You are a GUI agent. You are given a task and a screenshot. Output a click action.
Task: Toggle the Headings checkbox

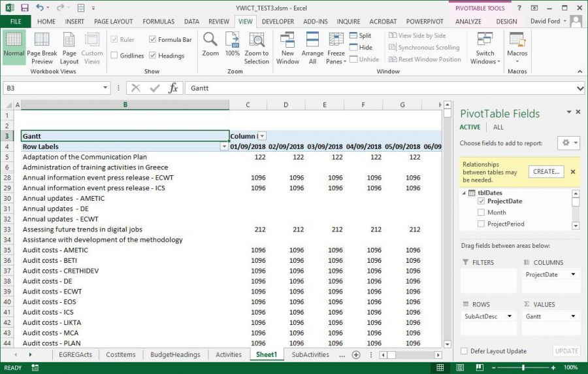tap(152, 55)
